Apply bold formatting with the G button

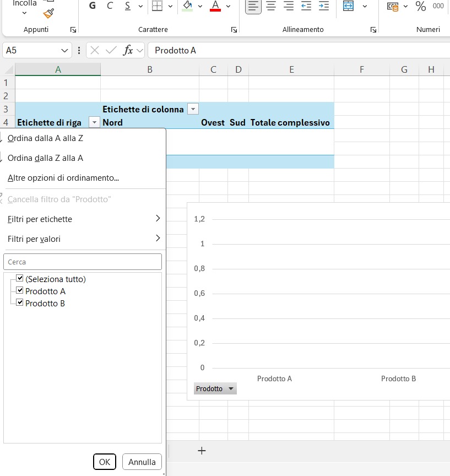92,6
